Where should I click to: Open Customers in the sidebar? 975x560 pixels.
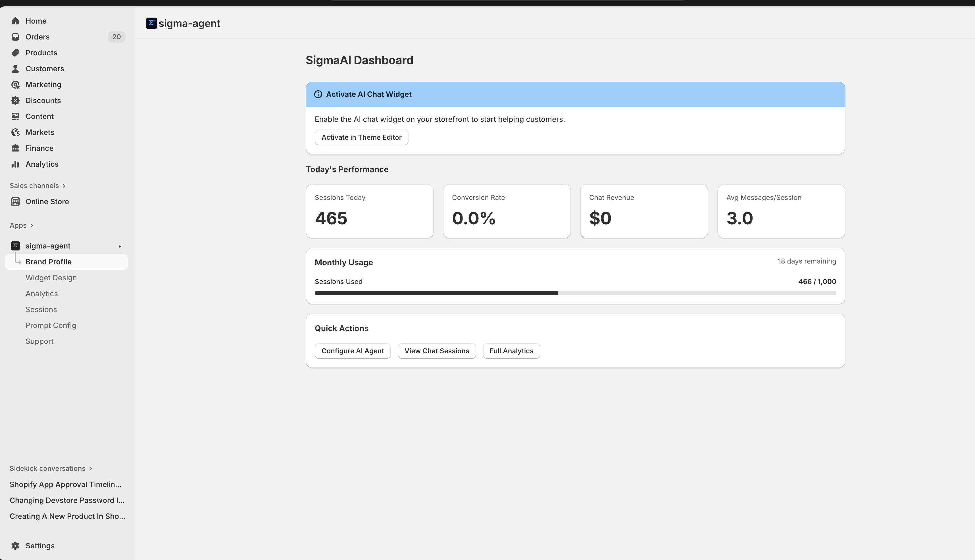coord(66,68)
